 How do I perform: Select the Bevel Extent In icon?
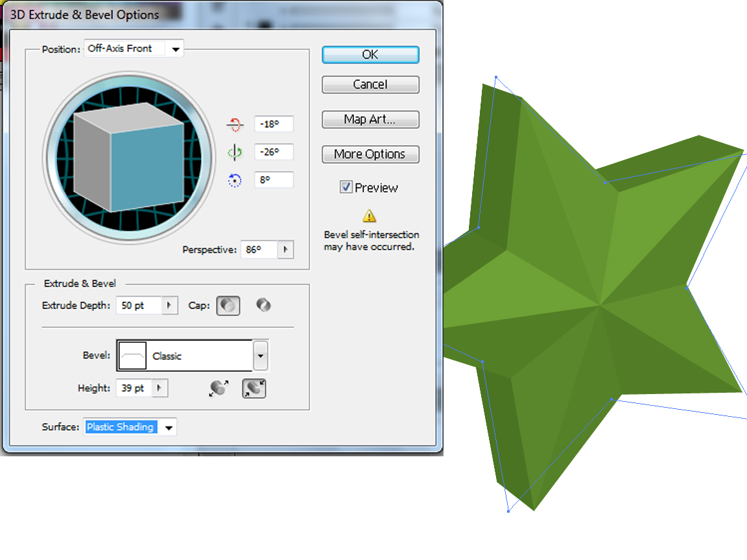tap(254, 388)
